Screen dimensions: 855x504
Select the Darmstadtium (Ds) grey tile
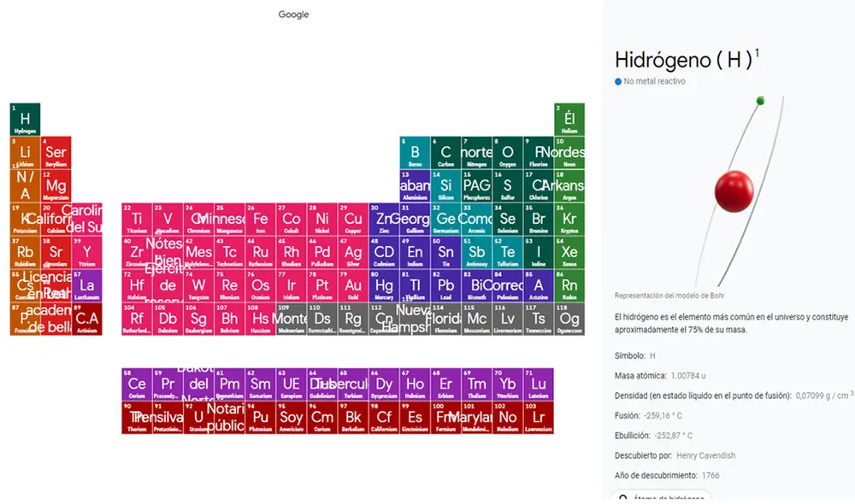click(322, 319)
